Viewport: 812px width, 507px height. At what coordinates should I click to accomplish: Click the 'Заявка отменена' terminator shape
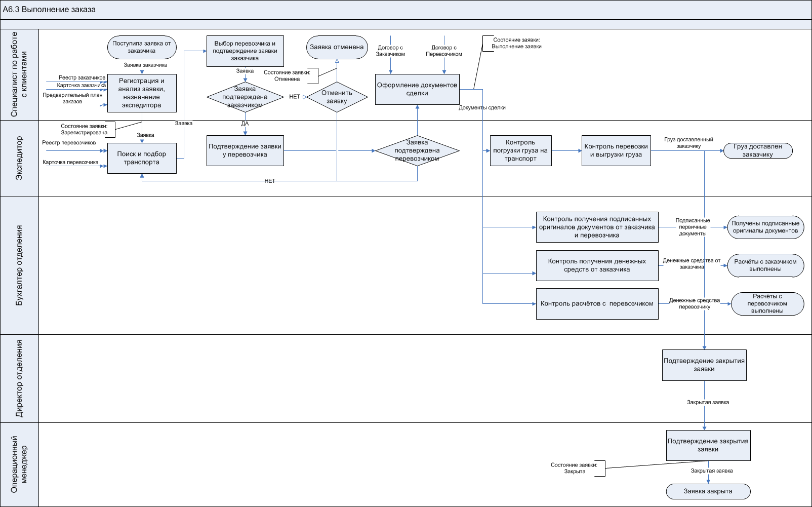pos(337,47)
